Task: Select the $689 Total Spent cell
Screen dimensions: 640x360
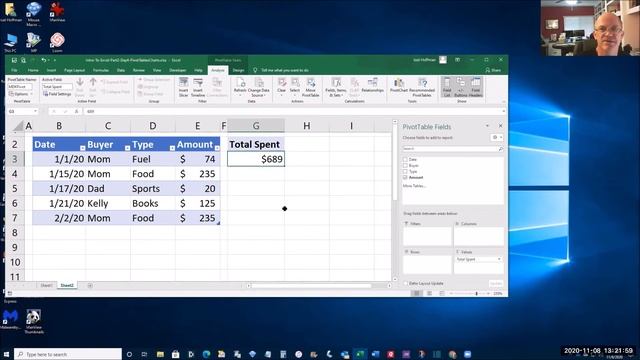Action: pos(256,159)
